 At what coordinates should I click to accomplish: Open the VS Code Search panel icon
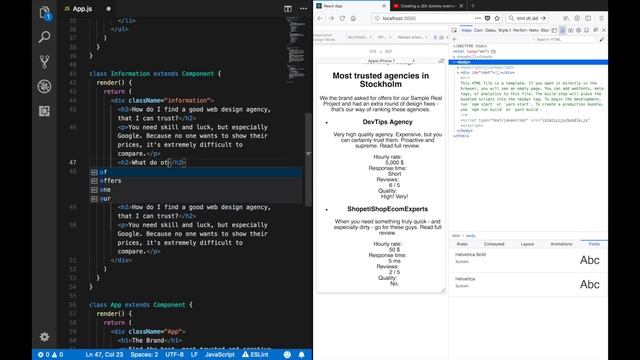[x=44, y=37]
